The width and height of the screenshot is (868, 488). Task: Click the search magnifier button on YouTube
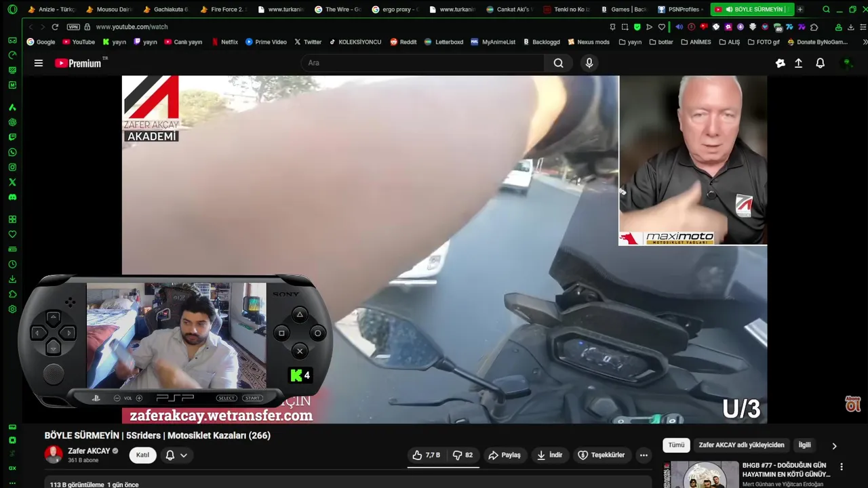click(x=558, y=63)
